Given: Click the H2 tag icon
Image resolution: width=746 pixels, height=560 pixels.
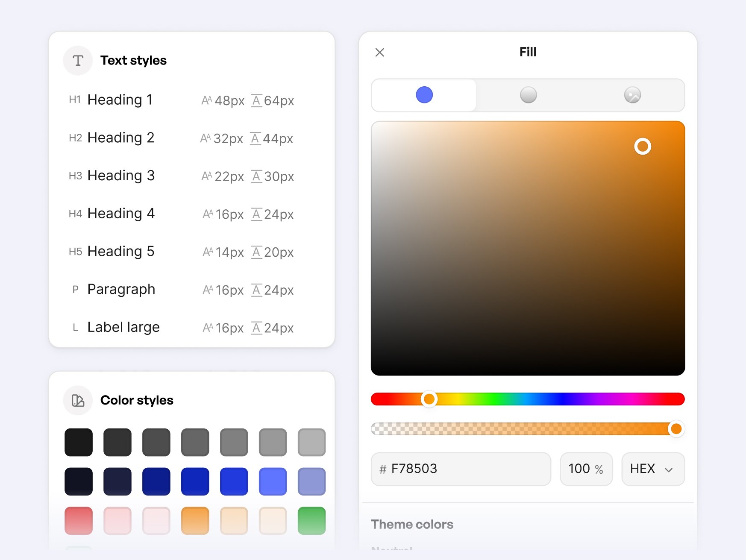Looking at the screenshot, I should click(75, 138).
